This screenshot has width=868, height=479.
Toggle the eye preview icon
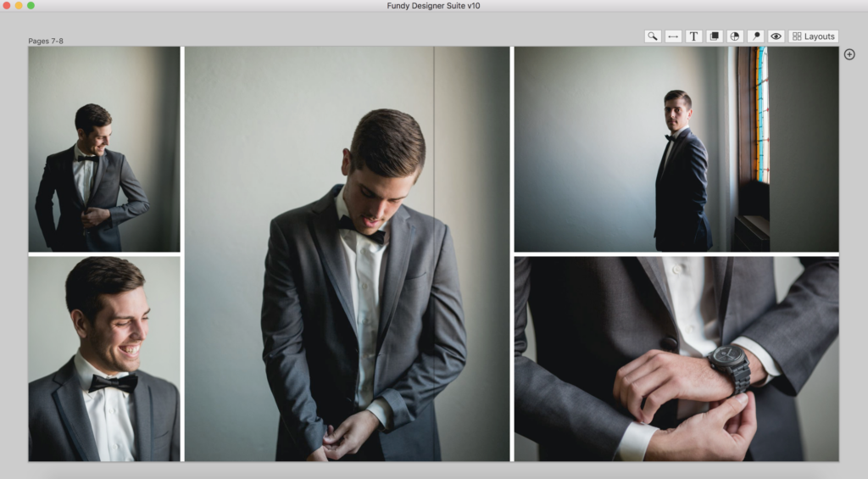click(776, 36)
